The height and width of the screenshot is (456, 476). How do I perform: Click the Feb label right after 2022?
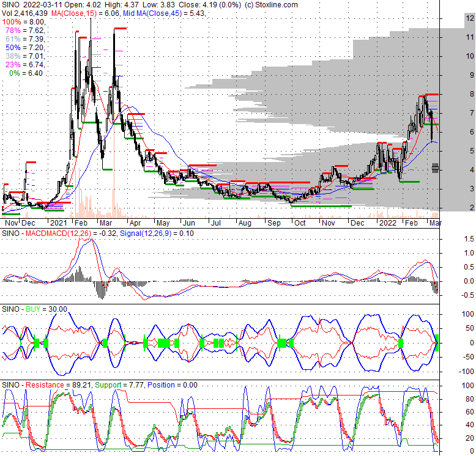pyautogui.click(x=411, y=223)
